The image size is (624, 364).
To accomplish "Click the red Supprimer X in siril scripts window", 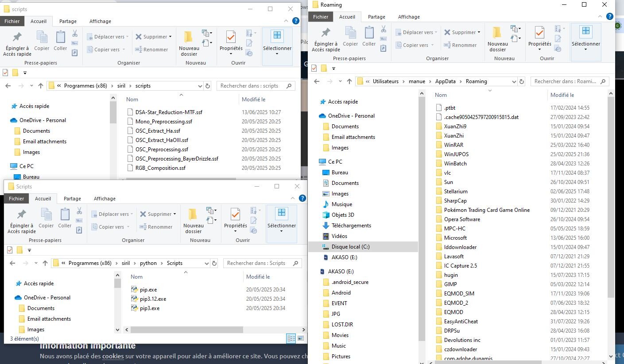I will point(139,37).
